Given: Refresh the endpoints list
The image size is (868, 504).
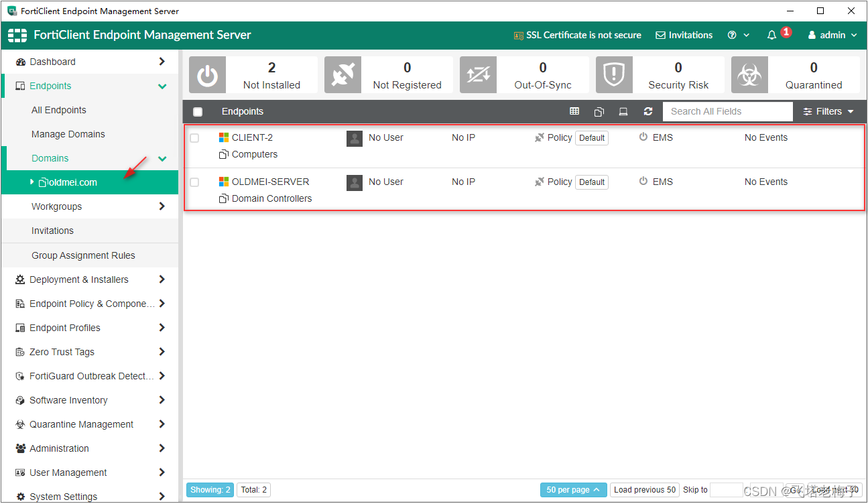Looking at the screenshot, I should click(x=647, y=111).
